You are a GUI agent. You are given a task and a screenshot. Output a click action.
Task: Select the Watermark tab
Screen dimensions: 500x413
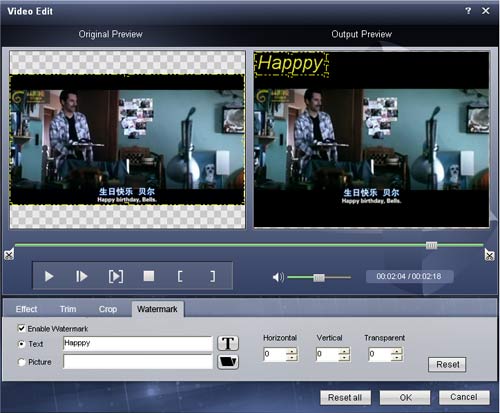coord(157,309)
